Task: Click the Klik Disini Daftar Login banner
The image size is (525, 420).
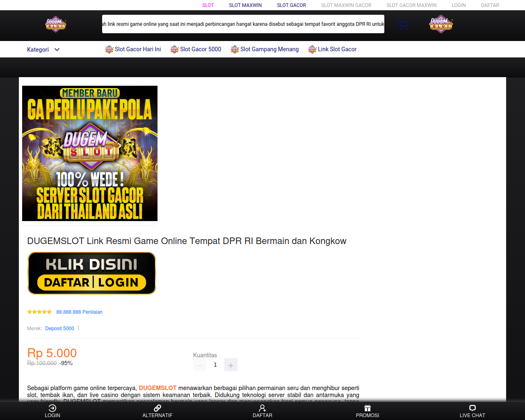Action: point(91,273)
